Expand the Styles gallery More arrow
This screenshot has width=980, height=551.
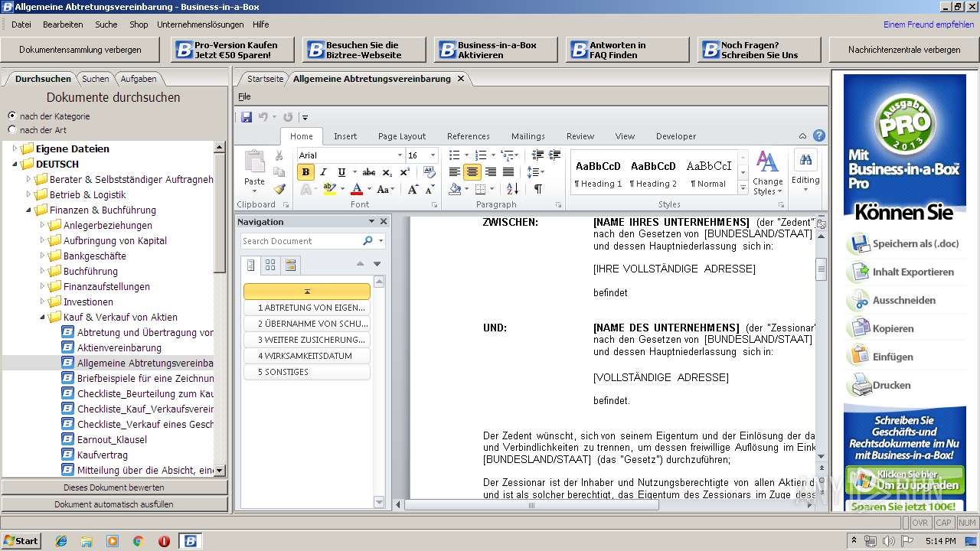(743, 188)
